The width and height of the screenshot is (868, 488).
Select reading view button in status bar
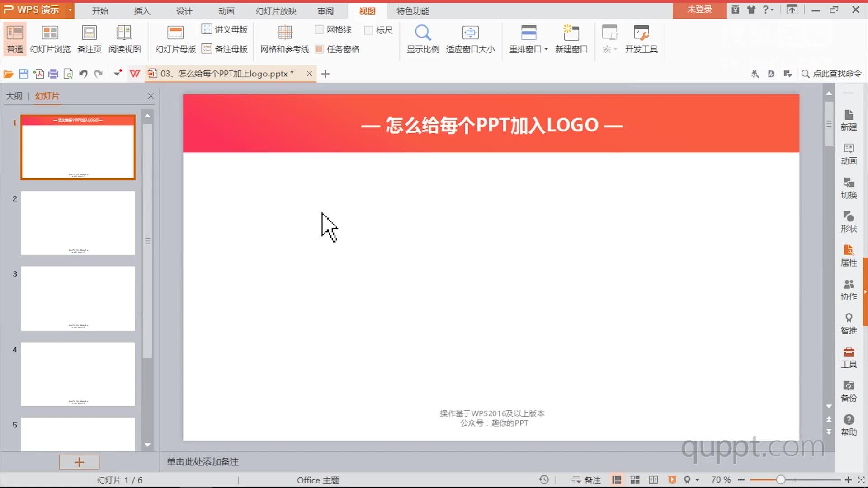point(653,480)
